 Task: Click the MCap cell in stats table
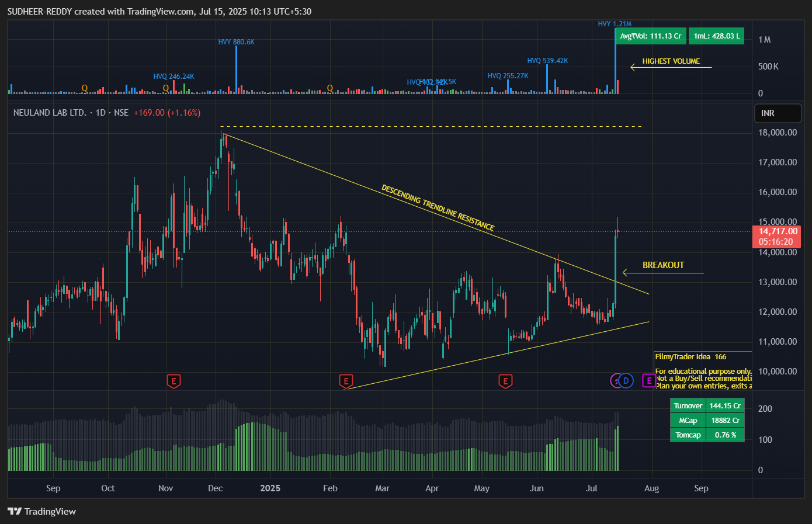point(688,420)
